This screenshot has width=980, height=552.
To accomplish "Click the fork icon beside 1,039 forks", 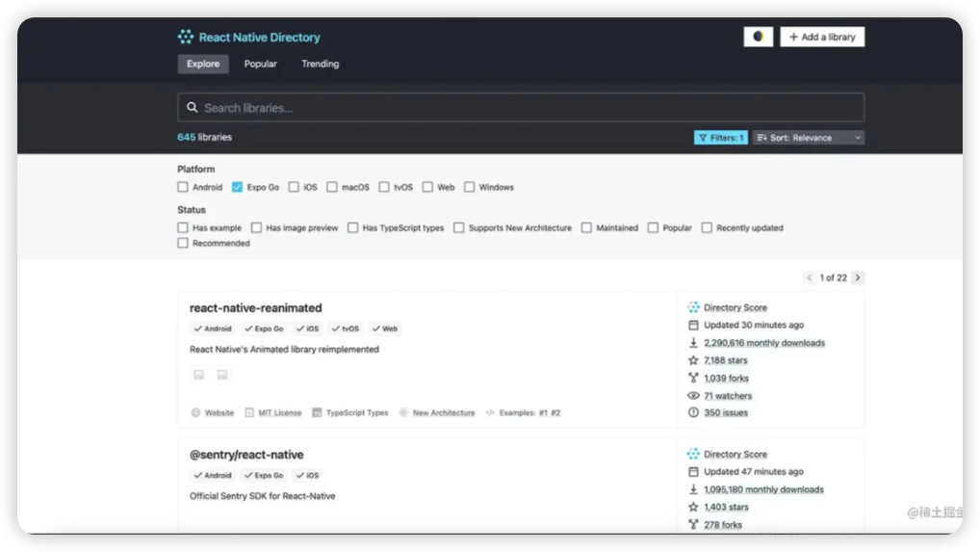I will coord(693,379).
